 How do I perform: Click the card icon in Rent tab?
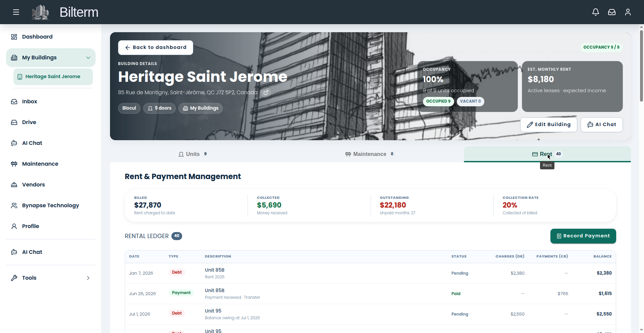point(535,154)
